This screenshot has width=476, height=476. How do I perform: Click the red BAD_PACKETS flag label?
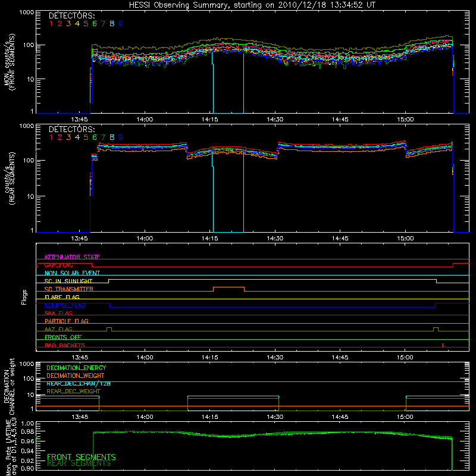[x=65, y=345]
